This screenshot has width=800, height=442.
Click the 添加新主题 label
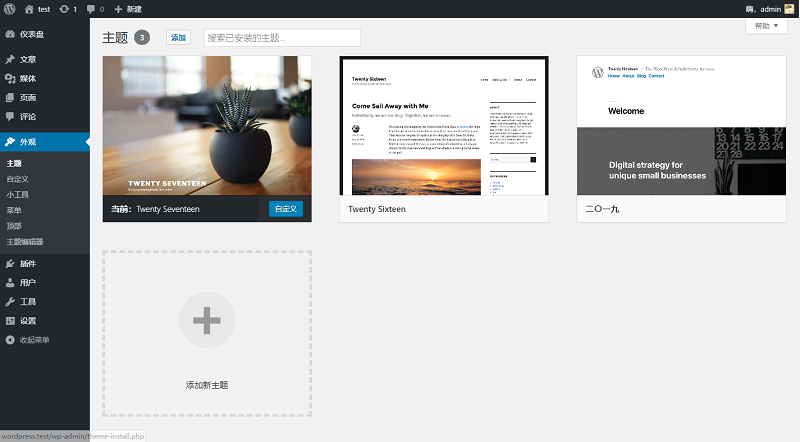click(207, 385)
